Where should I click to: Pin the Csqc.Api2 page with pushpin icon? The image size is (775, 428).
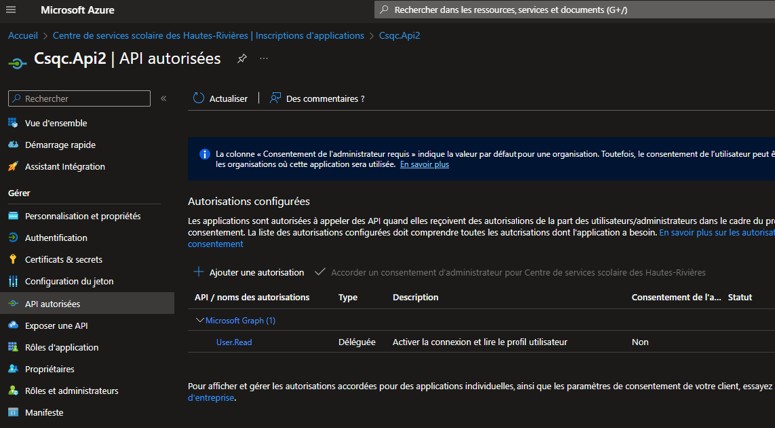(242, 59)
